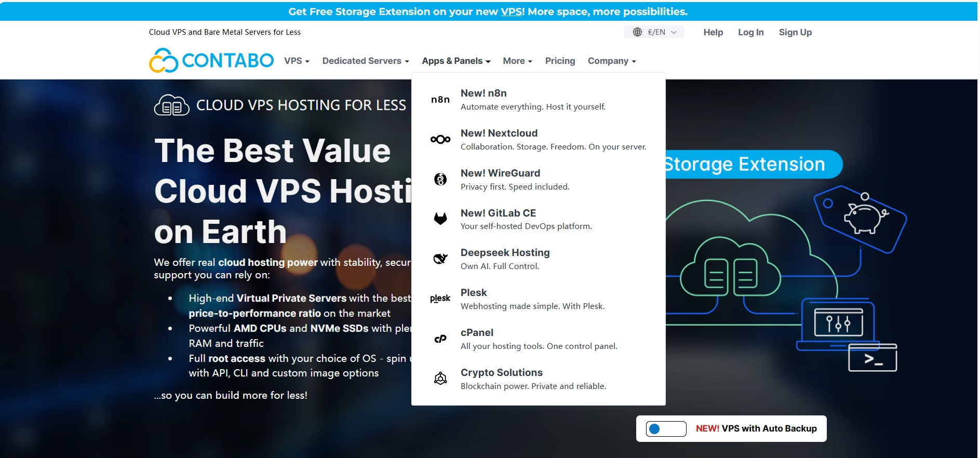Image resolution: width=980 pixels, height=458 pixels.
Task: Click the Nextcloud logo icon
Action: (440, 140)
